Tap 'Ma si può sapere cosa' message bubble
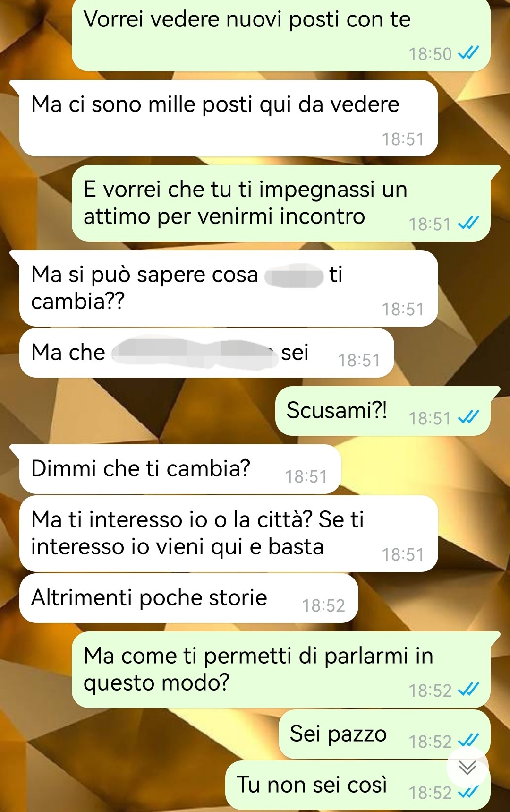The width and height of the screenshot is (510, 812). (x=229, y=288)
